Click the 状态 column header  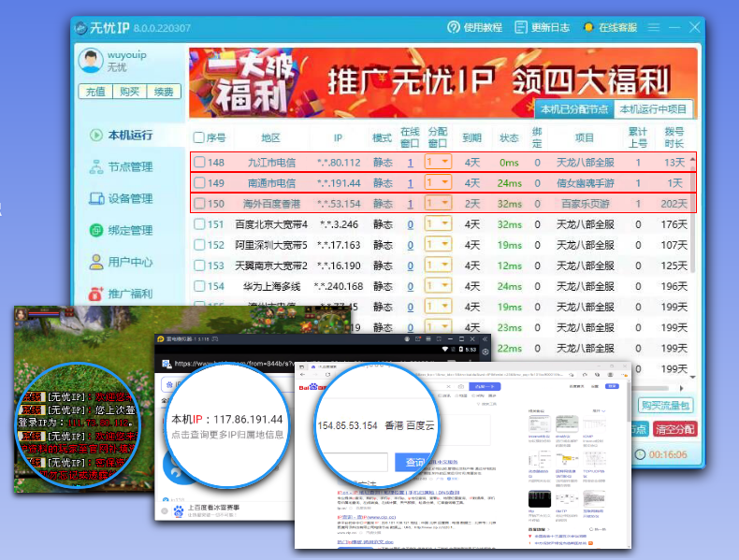coord(509,138)
